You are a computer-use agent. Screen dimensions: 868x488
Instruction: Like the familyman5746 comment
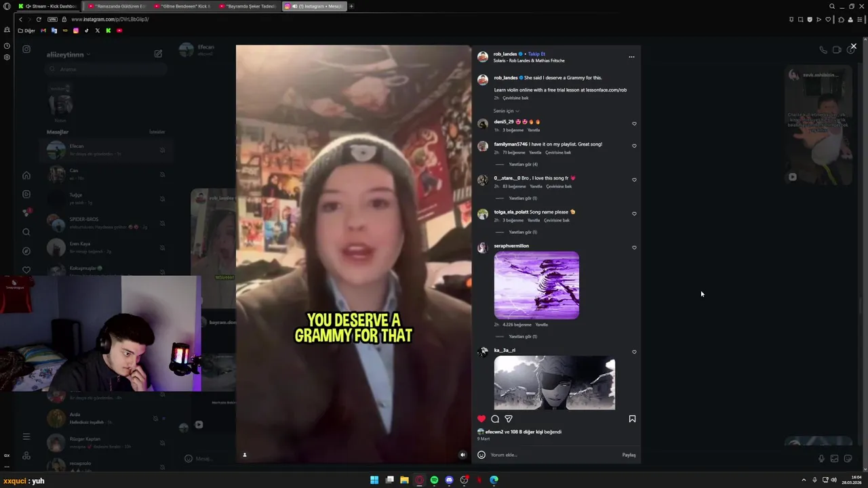634,146
